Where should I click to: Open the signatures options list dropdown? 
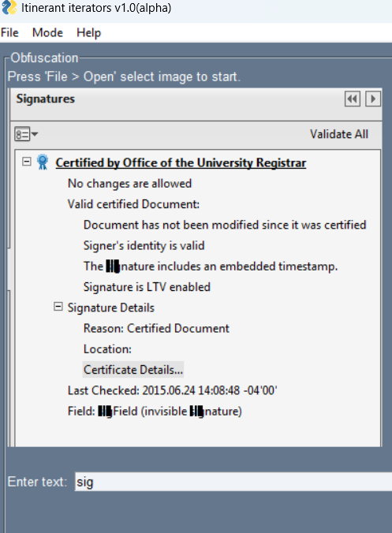(x=26, y=134)
